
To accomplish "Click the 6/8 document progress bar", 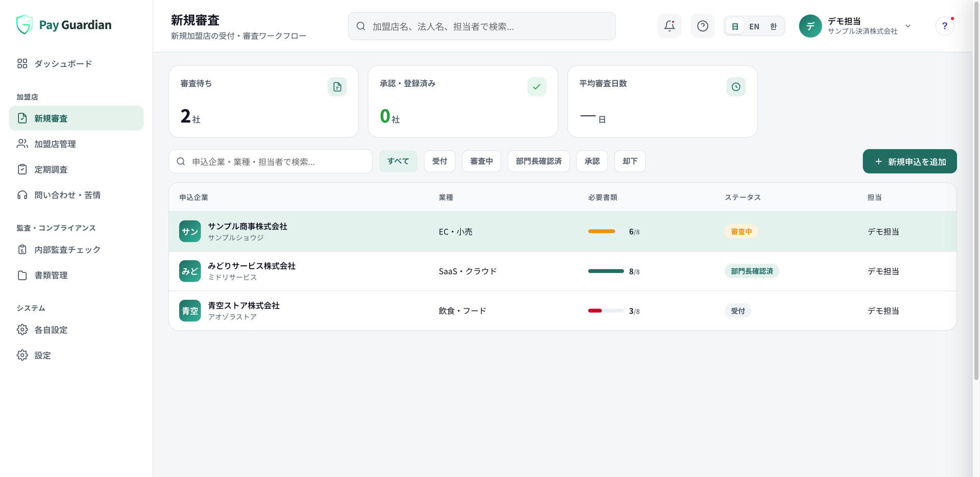I will click(x=606, y=231).
